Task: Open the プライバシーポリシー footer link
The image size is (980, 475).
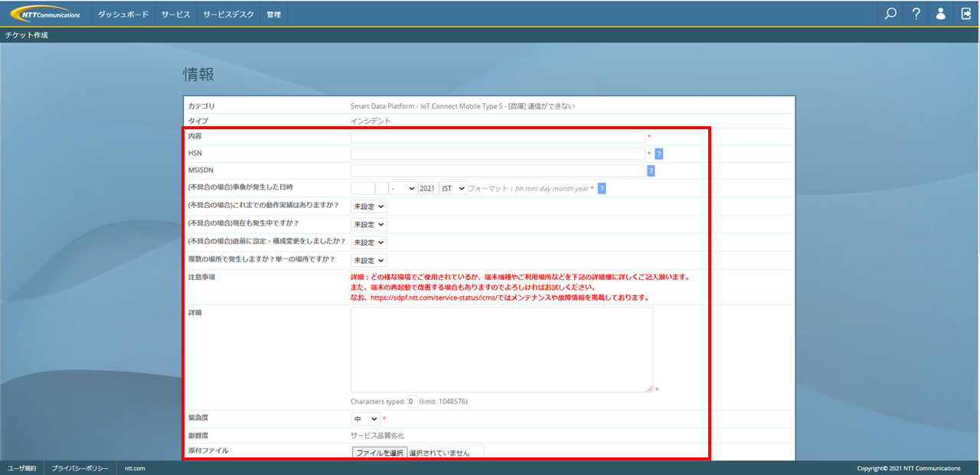Action: [80, 468]
